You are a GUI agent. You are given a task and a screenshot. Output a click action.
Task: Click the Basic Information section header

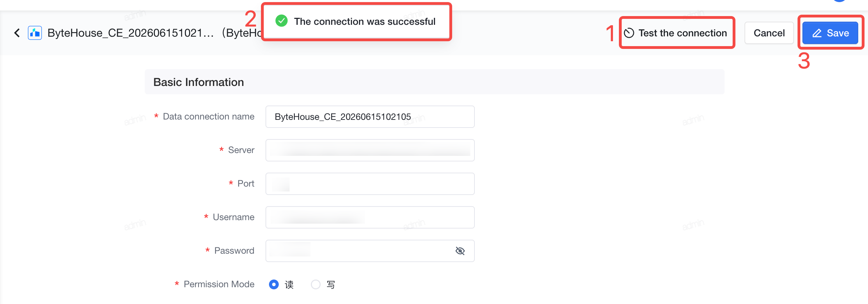tap(199, 82)
